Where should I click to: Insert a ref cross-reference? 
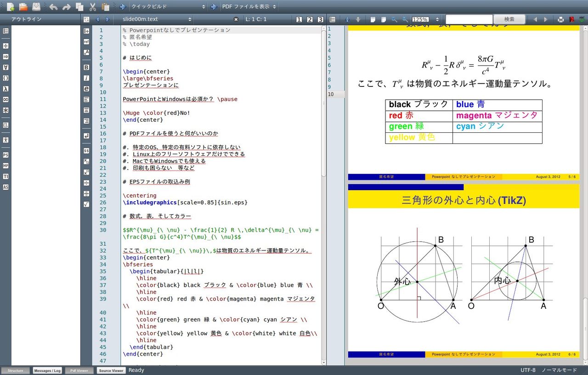[86, 41]
